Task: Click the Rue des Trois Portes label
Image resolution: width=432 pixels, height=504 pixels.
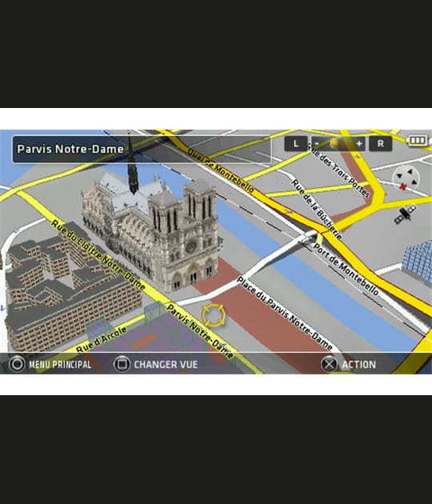Action: pyautogui.click(x=338, y=170)
